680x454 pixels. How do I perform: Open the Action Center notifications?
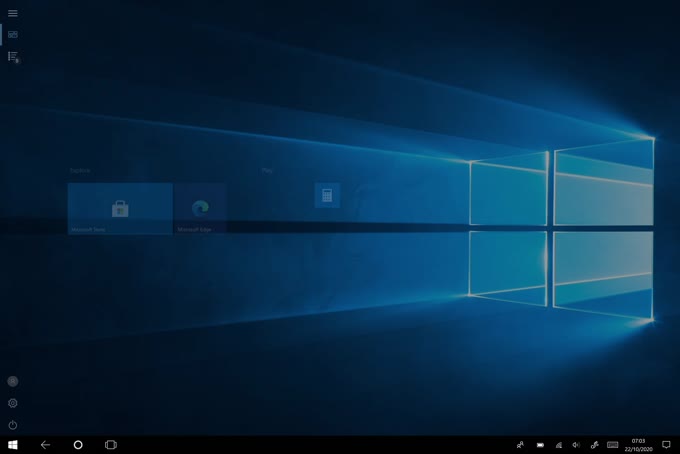666,444
